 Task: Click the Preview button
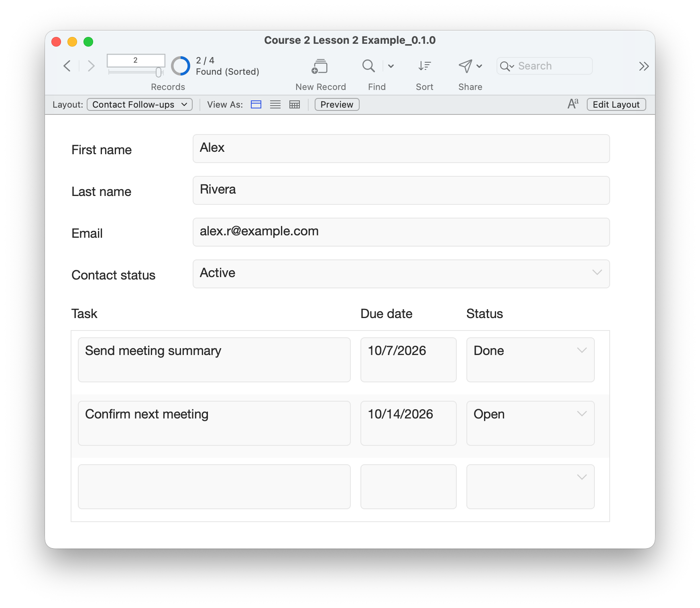coord(337,104)
